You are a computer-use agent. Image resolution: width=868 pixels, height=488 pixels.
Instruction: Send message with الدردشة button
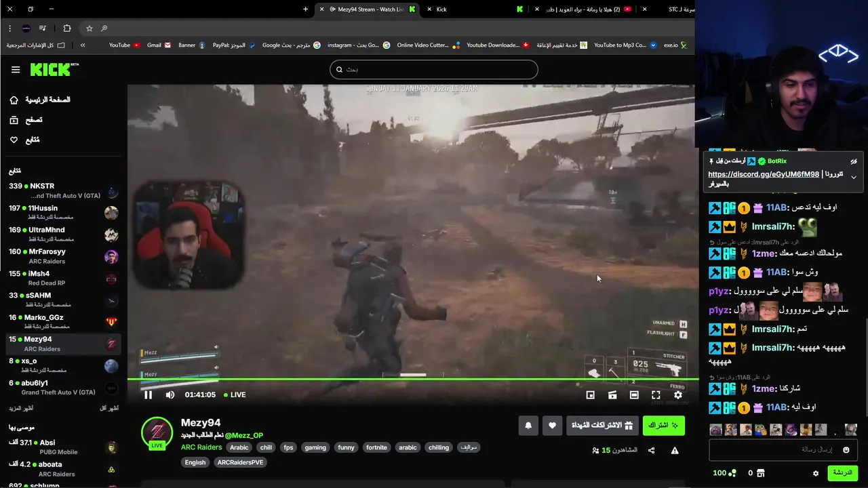pos(842,473)
